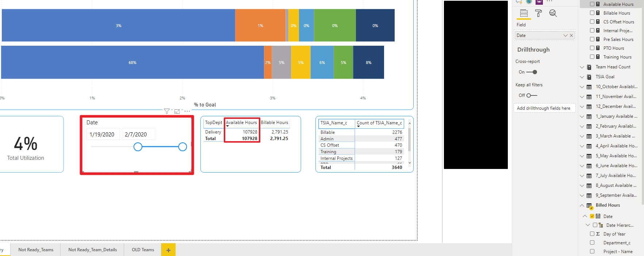644x256 pixels.
Task: Collapse the Date field chevron
Action: click(x=585, y=216)
